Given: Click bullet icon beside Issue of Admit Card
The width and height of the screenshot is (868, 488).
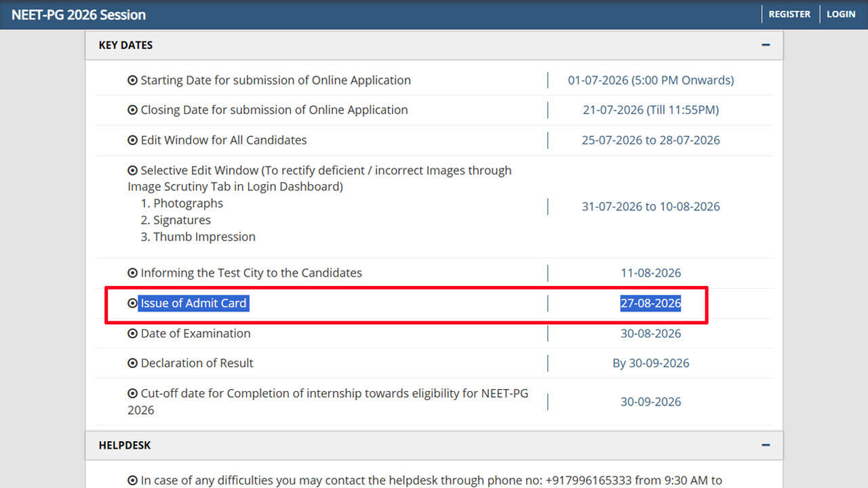Looking at the screenshot, I should click(132, 303).
